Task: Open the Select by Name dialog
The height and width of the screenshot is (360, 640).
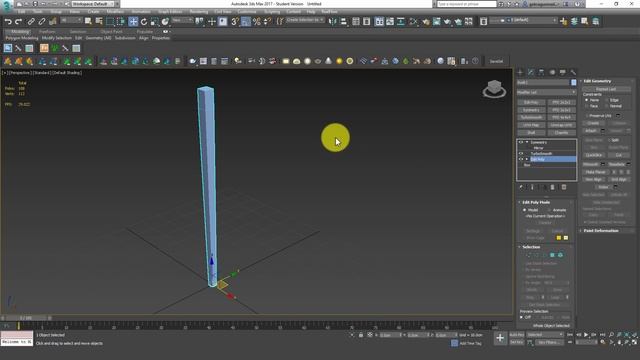Action: 99,22
